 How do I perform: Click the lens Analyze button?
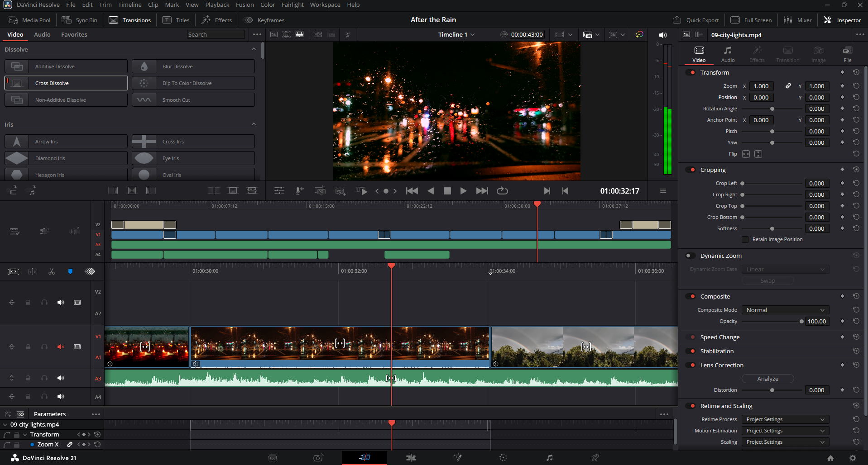coord(768,379)
